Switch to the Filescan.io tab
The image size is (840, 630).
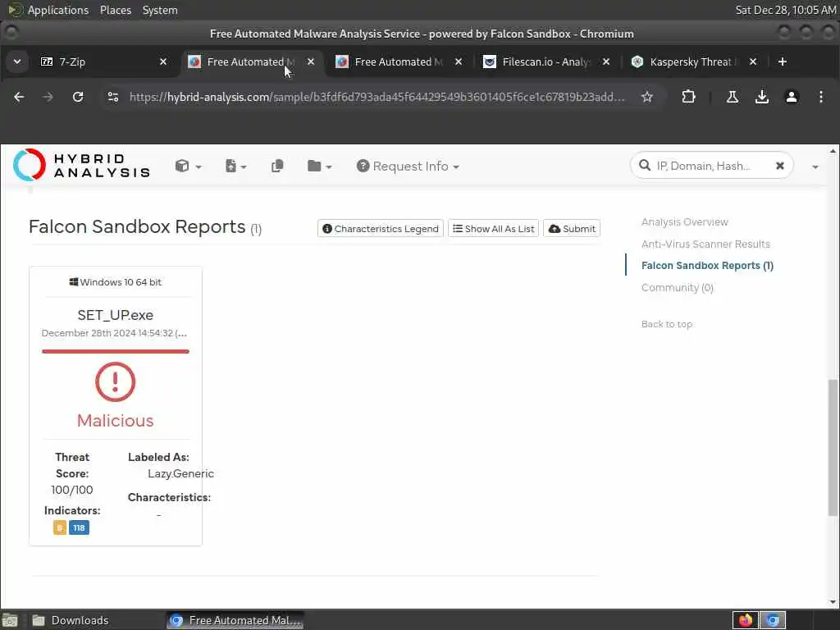546,62
